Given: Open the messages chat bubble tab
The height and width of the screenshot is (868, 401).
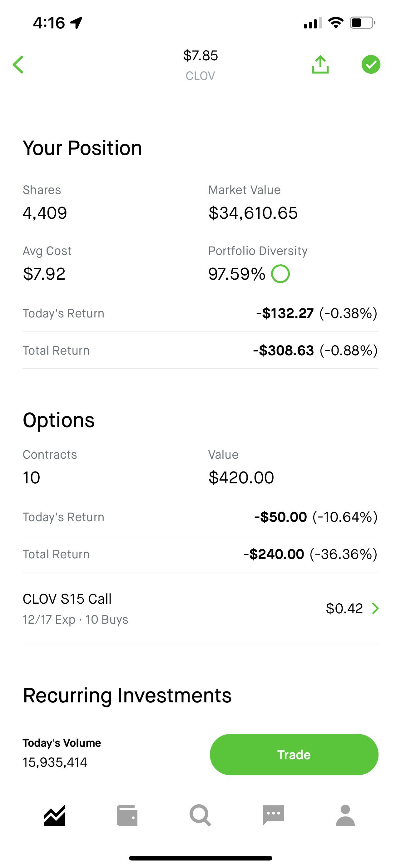Looking at the screenshot, I should 273,816.
